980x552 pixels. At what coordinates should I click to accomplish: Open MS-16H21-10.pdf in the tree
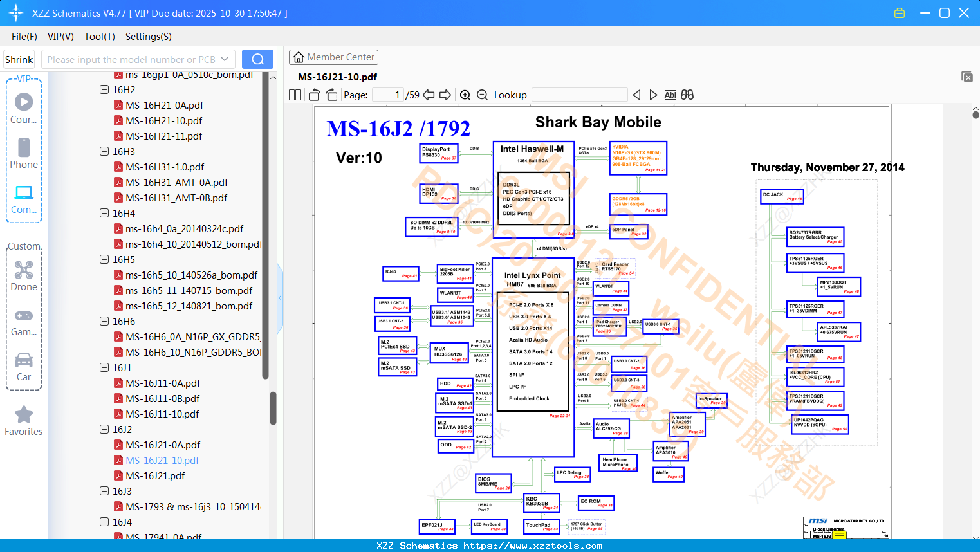pyautogui.click(x=163, y=120)
